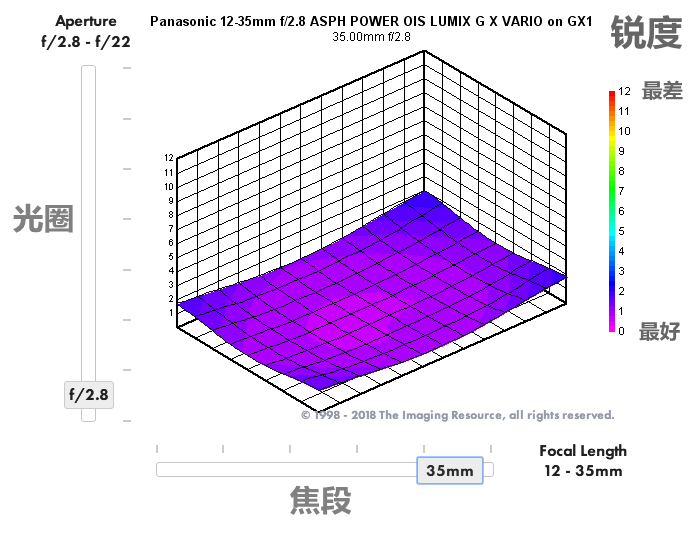Click the chart's vertical axis label 12
700x540 pixels.
169,158
